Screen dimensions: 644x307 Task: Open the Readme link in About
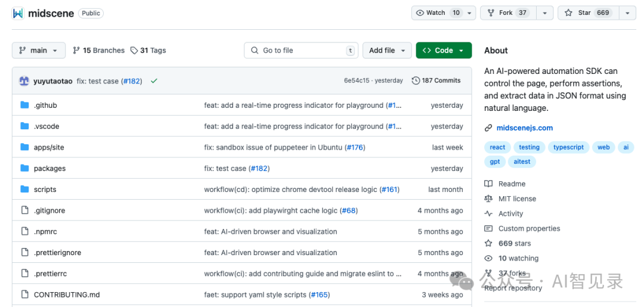(x=512, y=184)
